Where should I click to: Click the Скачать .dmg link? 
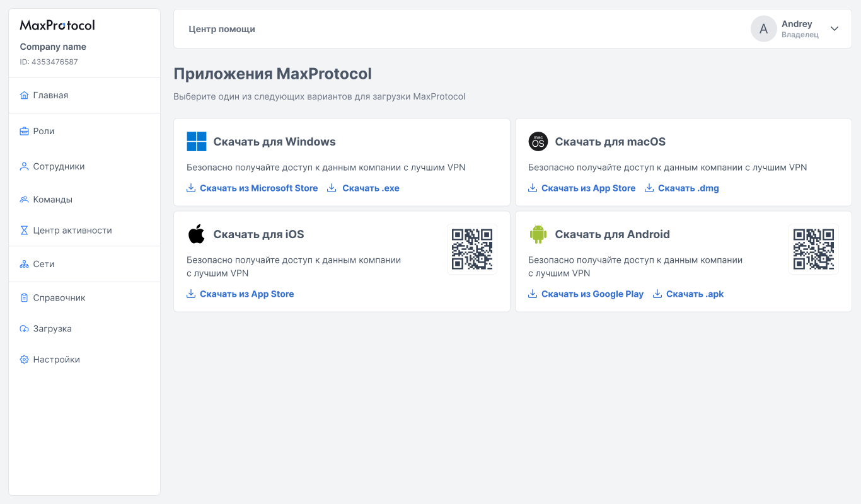coord(688,188)
